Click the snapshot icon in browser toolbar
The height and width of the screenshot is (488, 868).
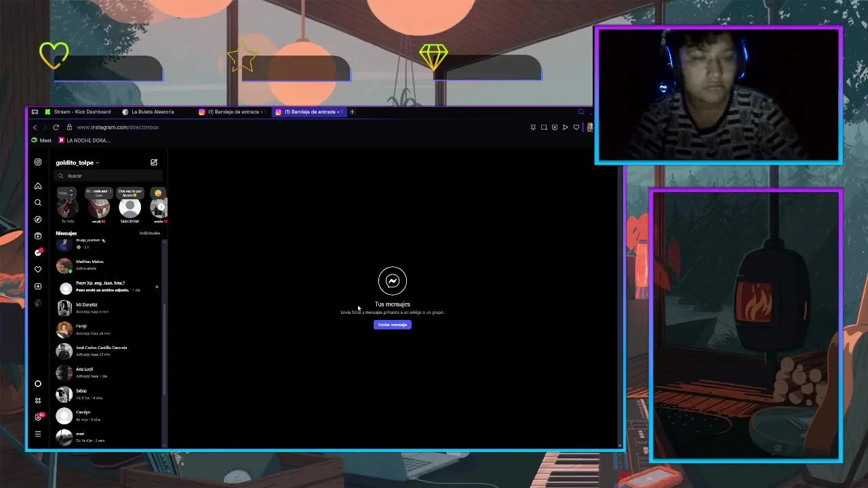coord(544,127)
